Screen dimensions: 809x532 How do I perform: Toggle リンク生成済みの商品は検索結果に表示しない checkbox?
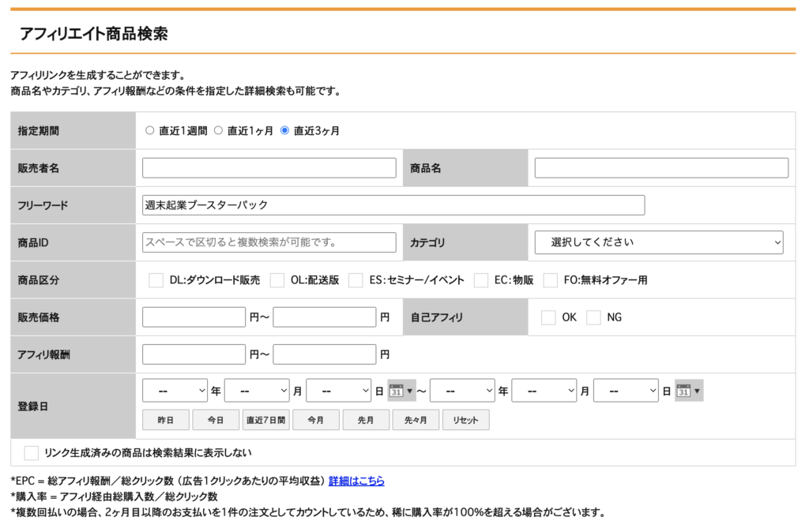(32, 453)
